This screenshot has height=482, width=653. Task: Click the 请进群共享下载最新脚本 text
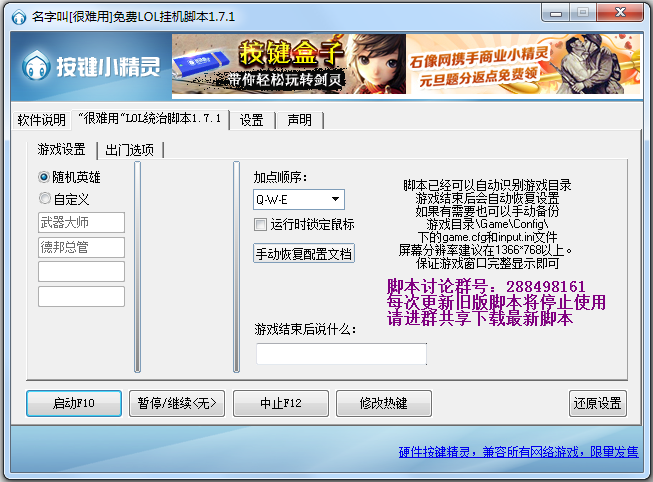(x=480, y=318)
